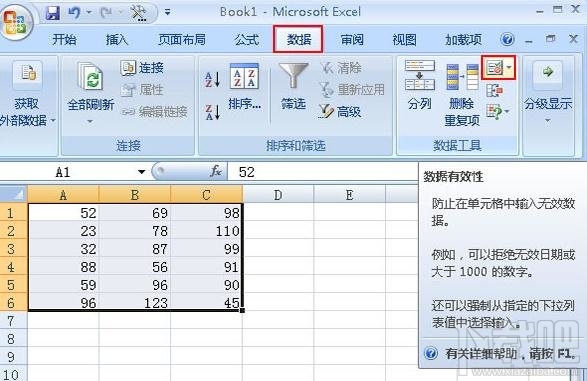
Task: Click the 全部刷新 refresh icon
Action: (90, 76)
